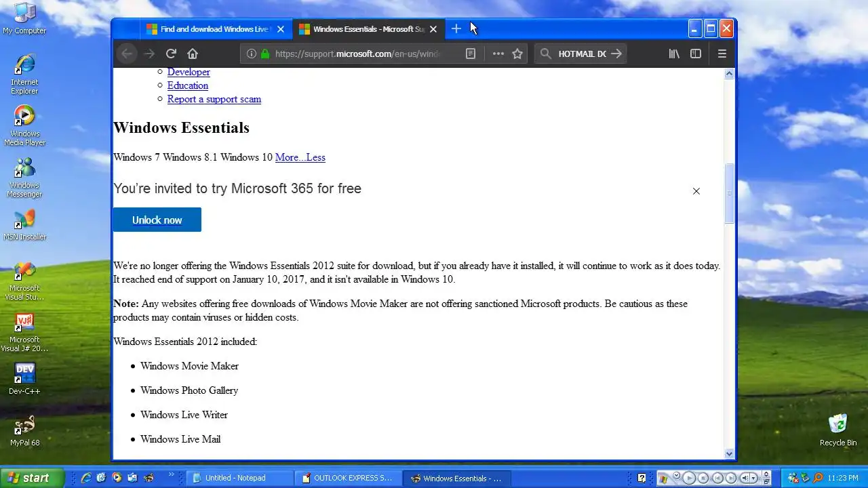Click the Windows Movie Maker list item
Screen dimensions: 868x488
(x=189, y=366)
